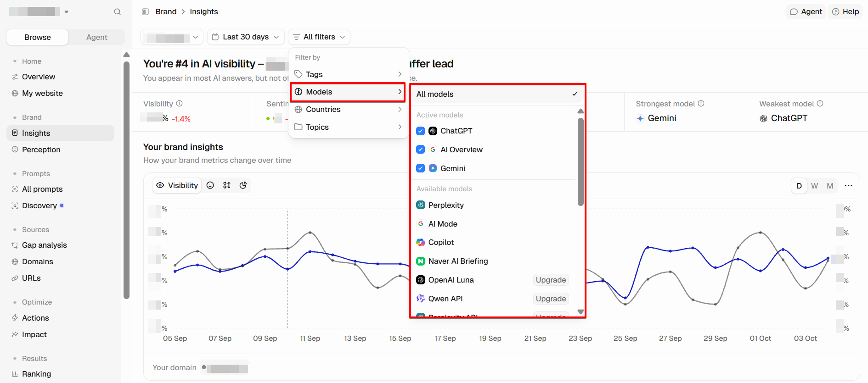Viewport: 868px width, 383px height.
Task: Collapse the Sources sidebar section
Action: (15, 230)
